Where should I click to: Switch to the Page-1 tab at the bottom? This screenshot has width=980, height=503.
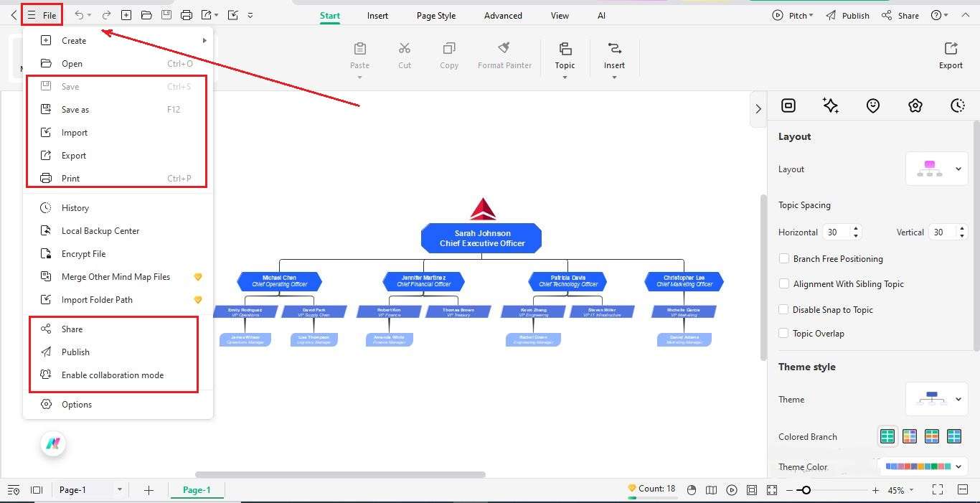[x=197, y=489]
